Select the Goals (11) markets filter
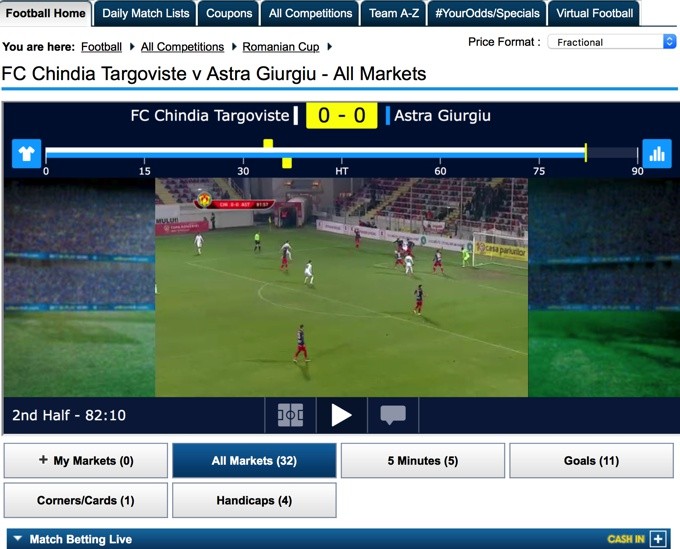The image size is (680, 549). [592, 461]
